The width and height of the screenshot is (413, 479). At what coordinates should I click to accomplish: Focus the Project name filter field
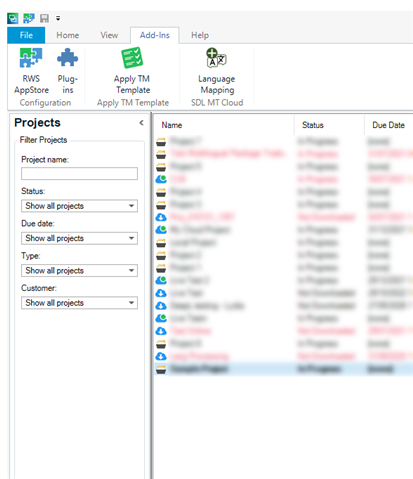pos(79,174)
